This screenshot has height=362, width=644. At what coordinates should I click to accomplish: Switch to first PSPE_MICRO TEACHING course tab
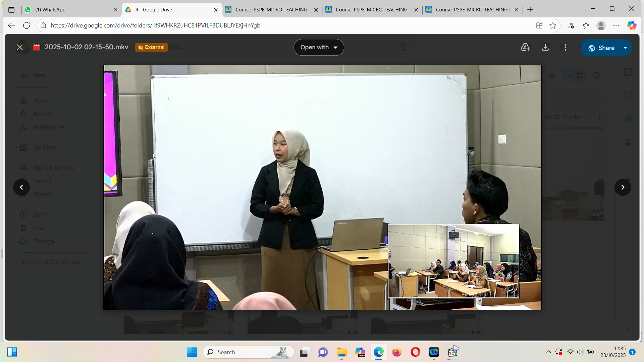(272, 10)
